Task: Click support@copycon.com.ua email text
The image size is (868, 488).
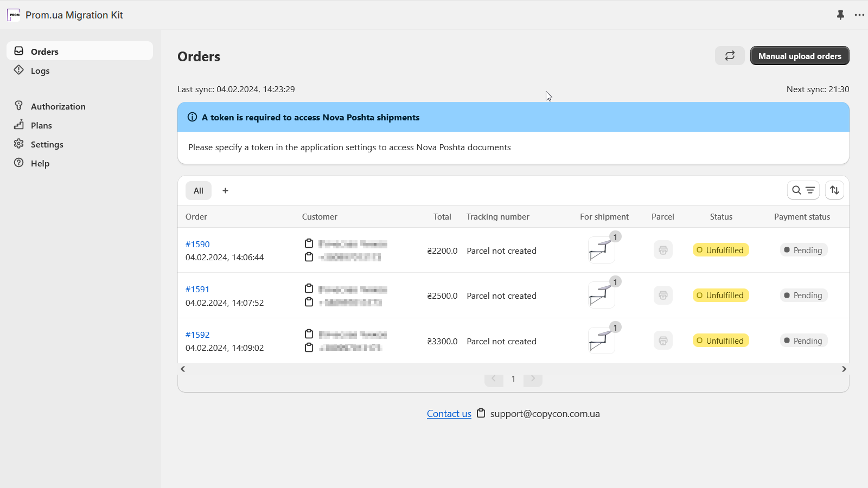Action: (545, 414)
